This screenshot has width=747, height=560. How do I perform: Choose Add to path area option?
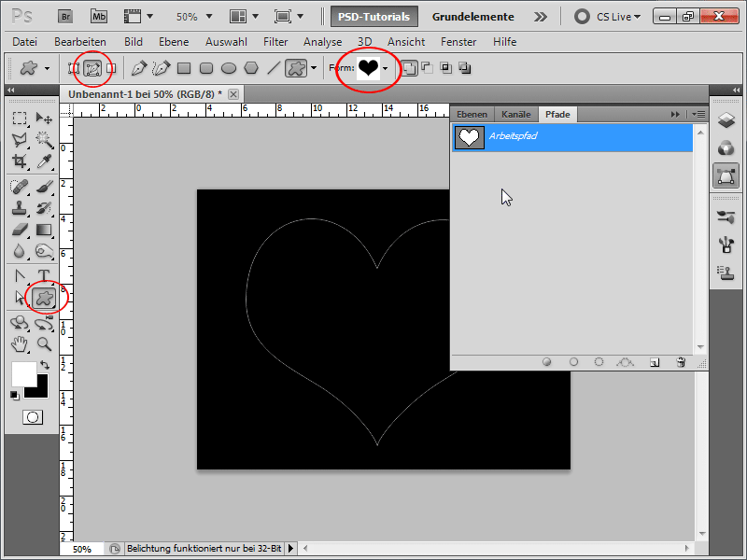click(x=409, y=68)
